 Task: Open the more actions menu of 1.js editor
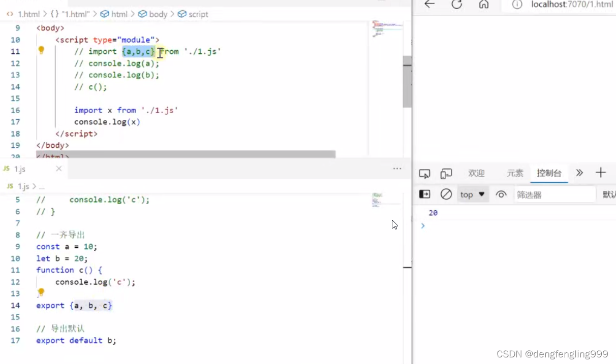click(397, 169)
